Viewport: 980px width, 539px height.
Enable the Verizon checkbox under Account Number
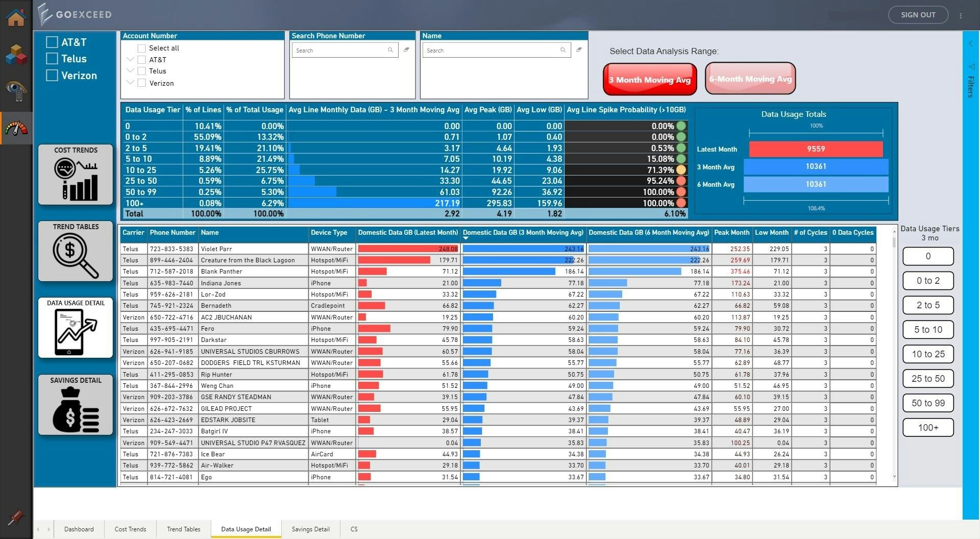tap(141, 83)
